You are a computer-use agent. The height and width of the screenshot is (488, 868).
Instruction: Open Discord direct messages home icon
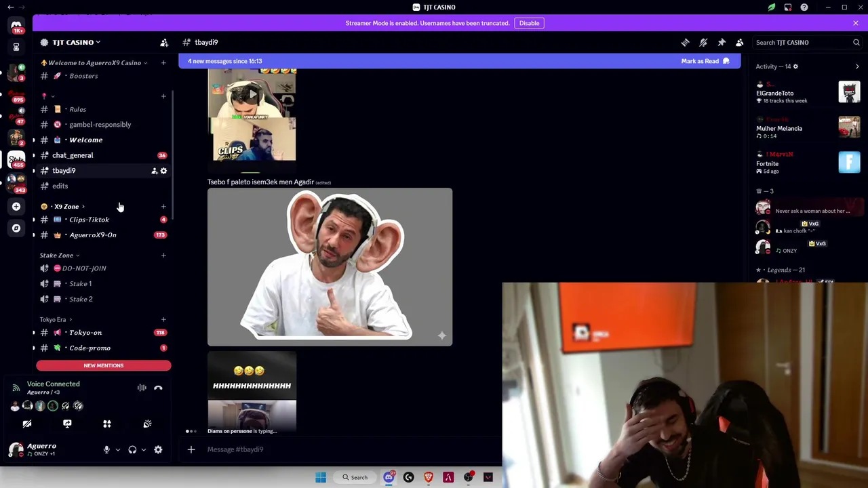point(16,26)
